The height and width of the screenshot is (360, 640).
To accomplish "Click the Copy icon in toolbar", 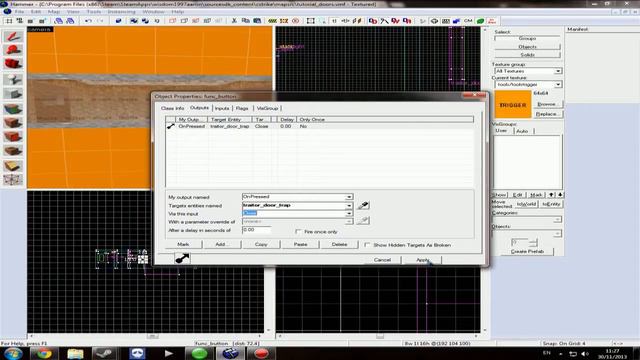I will click(x=246, y=21).
